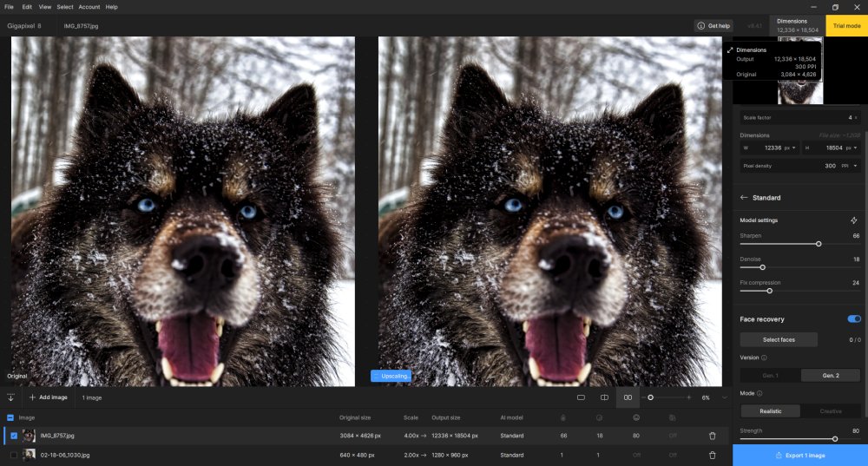Viewport: 868px width, 466px height.
Task: Check the 02-18-06_1030.jpg checkbox
Action: tap(14, 455)
